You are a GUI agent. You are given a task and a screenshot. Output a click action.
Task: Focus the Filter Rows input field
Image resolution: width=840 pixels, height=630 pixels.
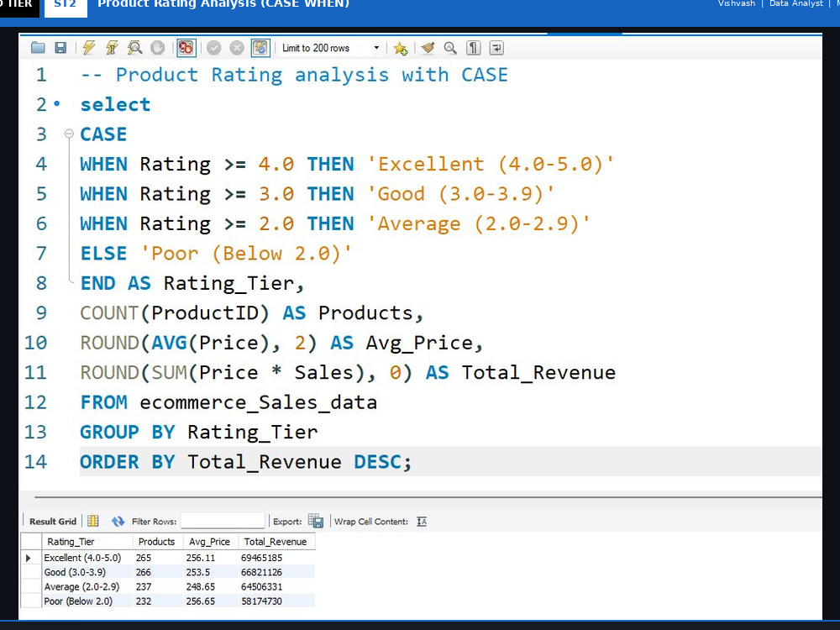pyautogui.click(x=223, y=521)
